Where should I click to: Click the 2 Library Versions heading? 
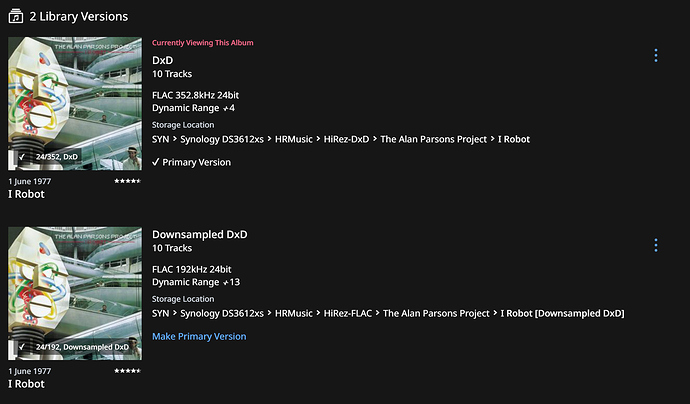click(x=78, y=17)
